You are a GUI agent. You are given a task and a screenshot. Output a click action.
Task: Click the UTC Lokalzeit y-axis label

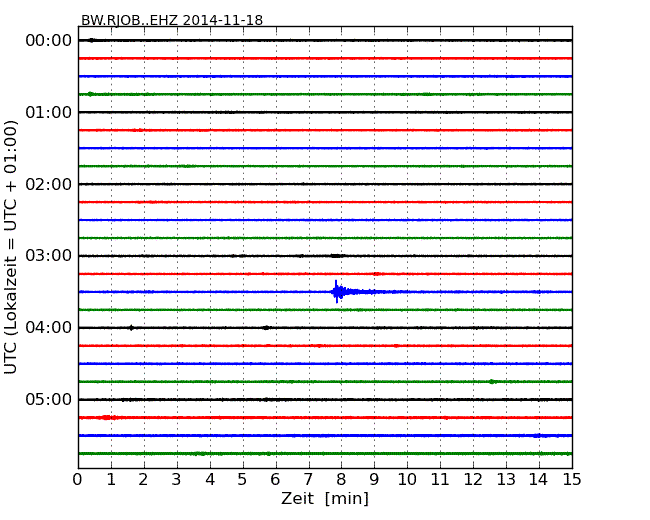pos(10,247)
